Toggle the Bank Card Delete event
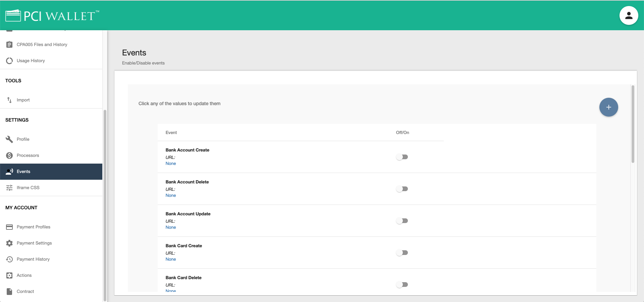 [402, 285]
